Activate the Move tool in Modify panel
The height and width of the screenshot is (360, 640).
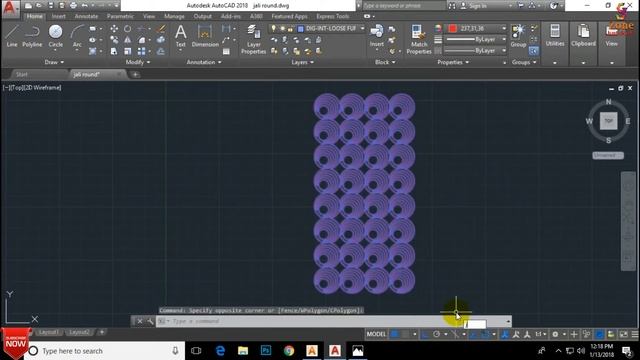[x=114, y=29]
